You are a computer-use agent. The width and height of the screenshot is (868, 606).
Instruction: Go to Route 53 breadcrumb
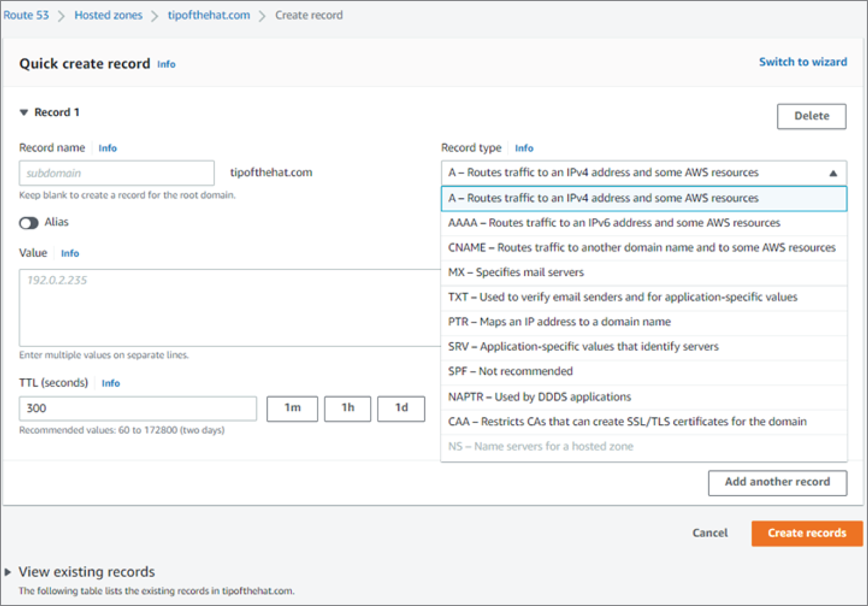[x=26, y=16]
